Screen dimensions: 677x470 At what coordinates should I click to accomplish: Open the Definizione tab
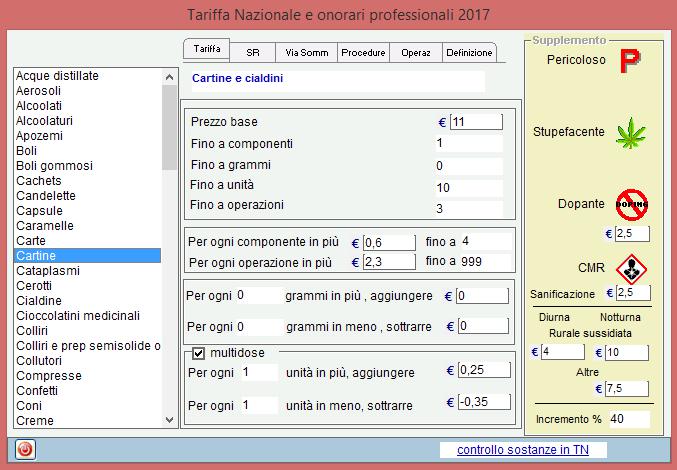point(469,53)
